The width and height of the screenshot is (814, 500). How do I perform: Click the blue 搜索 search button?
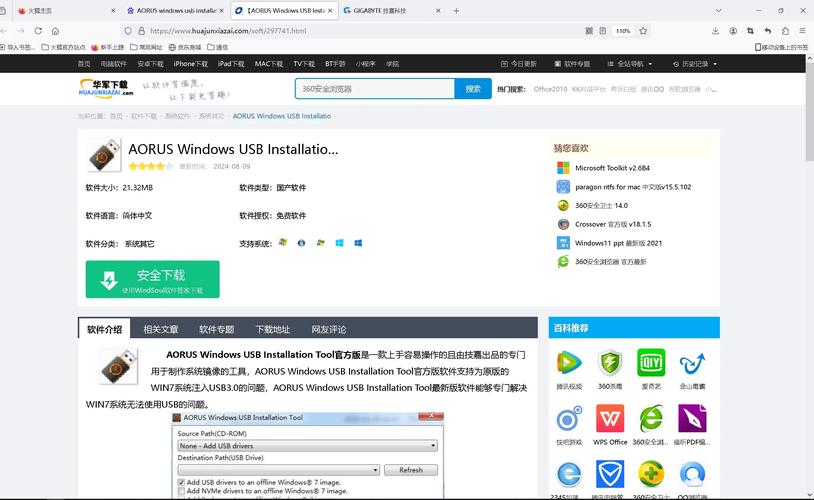pyautogui.click(x=473, y=89)
